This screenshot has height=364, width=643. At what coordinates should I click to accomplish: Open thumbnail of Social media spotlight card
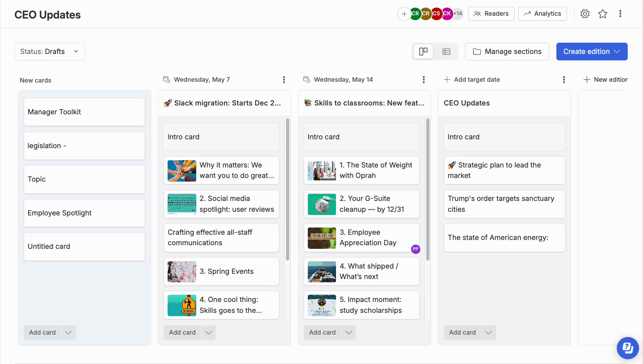(182, 205)
